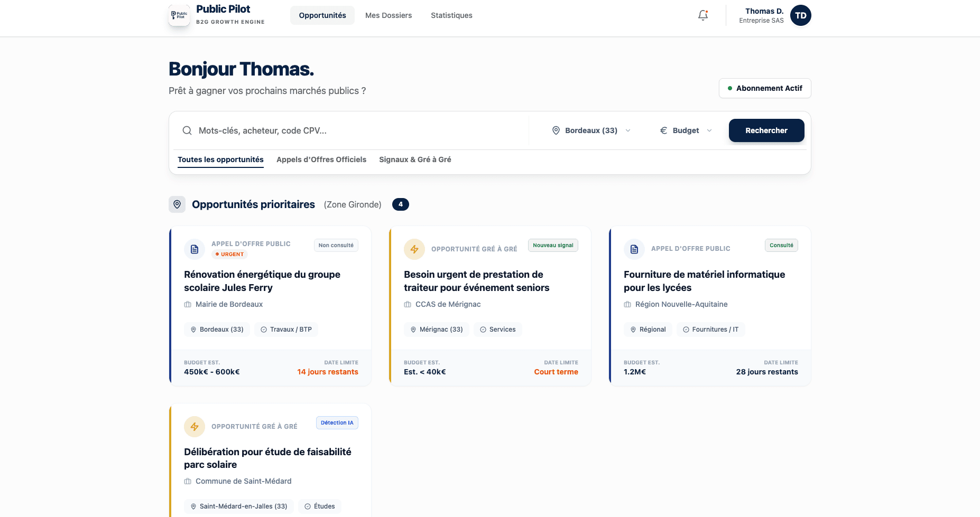Select the map pin next to Opportunités prioritaires
980x517 pixels.
(x=177, y=204)
